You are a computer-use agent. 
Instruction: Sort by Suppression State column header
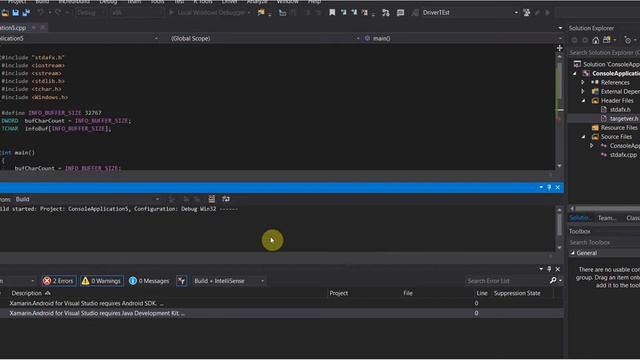517,293
